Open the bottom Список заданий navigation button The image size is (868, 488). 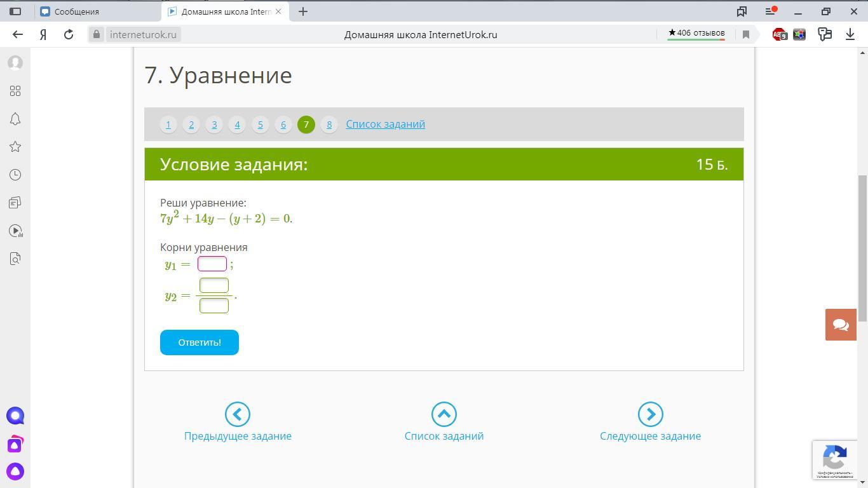pyautogui.click(x=444, y=423)
